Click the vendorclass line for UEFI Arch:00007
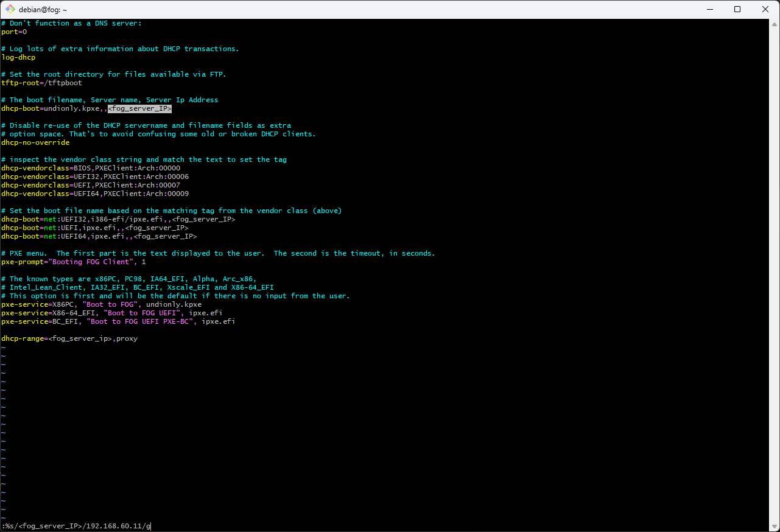This screenshot has height=532, width=780. [x=91, y=185]
